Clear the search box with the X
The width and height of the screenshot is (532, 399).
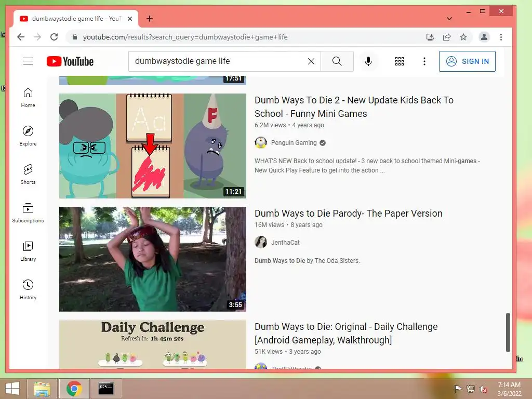tap(311, 61)
